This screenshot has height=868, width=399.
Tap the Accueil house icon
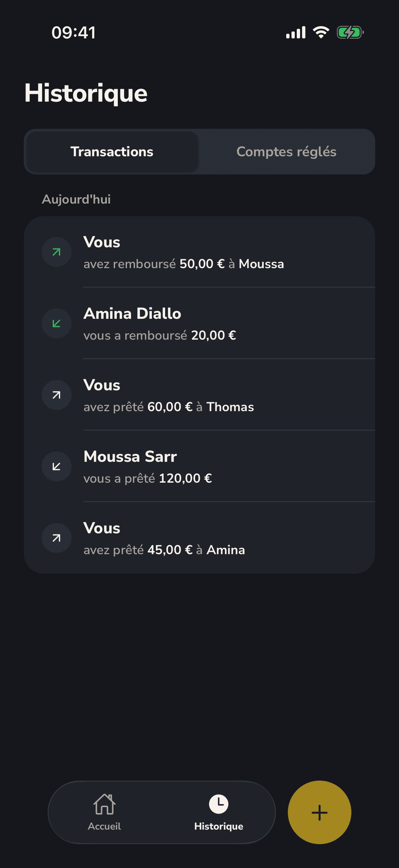point(104,804)
